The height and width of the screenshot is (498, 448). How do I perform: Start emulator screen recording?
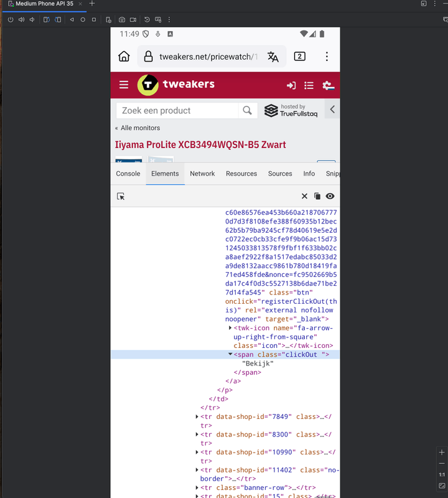tap(133, 20)
